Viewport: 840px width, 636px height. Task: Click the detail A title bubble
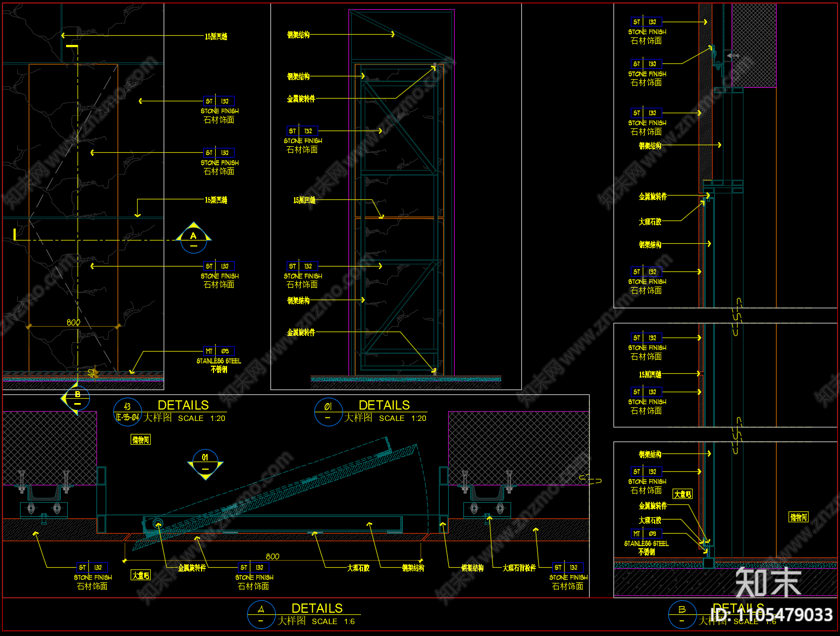pyautogui.click(x=261, y=615)
